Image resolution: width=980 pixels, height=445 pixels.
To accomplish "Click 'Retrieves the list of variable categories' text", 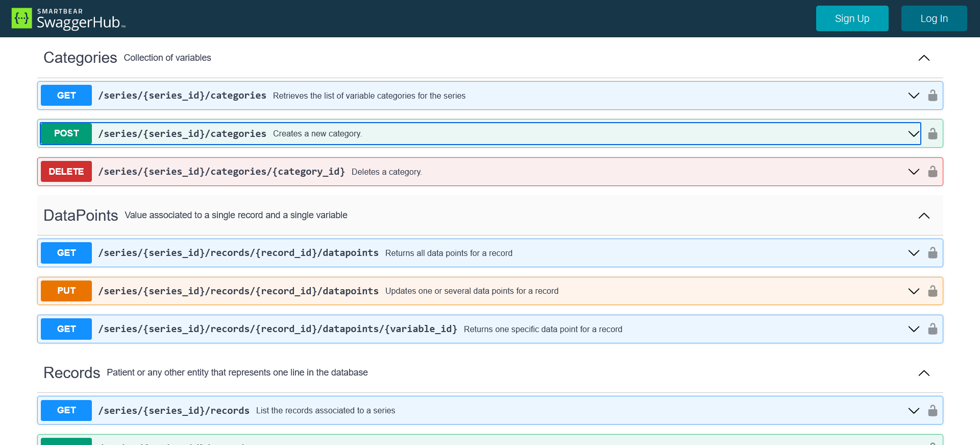I will [x=369, y=96].
